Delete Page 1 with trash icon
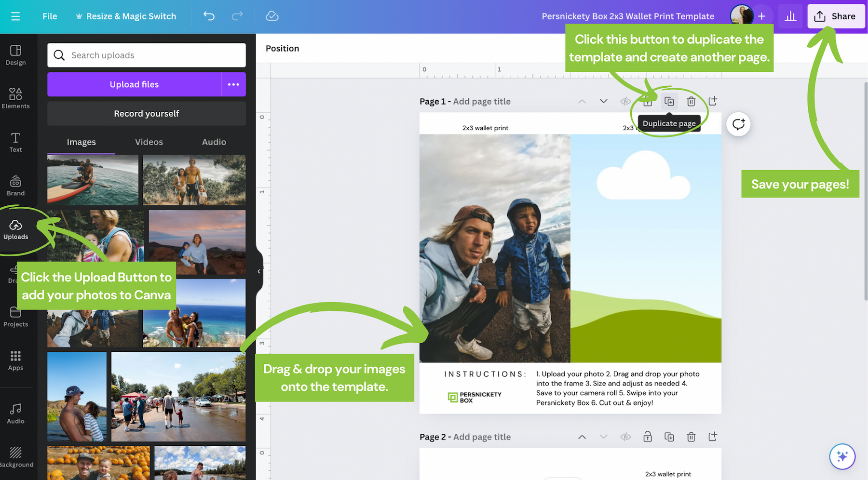The image size is (868, 480). [x=691, y=101]
